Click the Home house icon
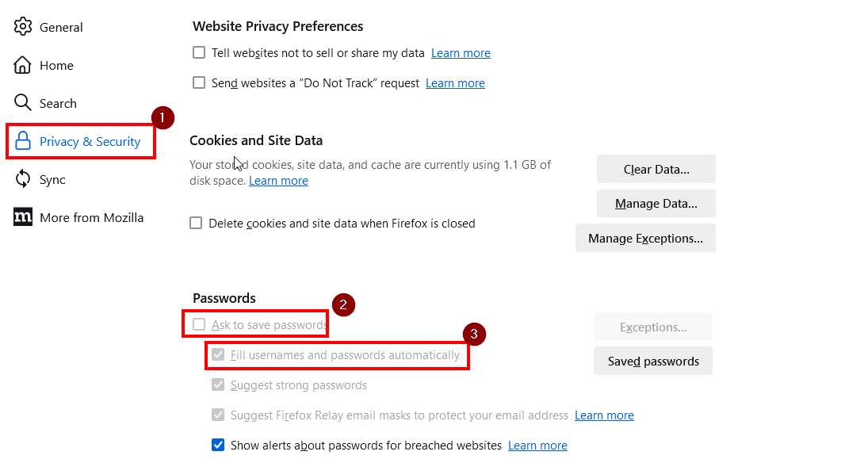 pos(23,65)
